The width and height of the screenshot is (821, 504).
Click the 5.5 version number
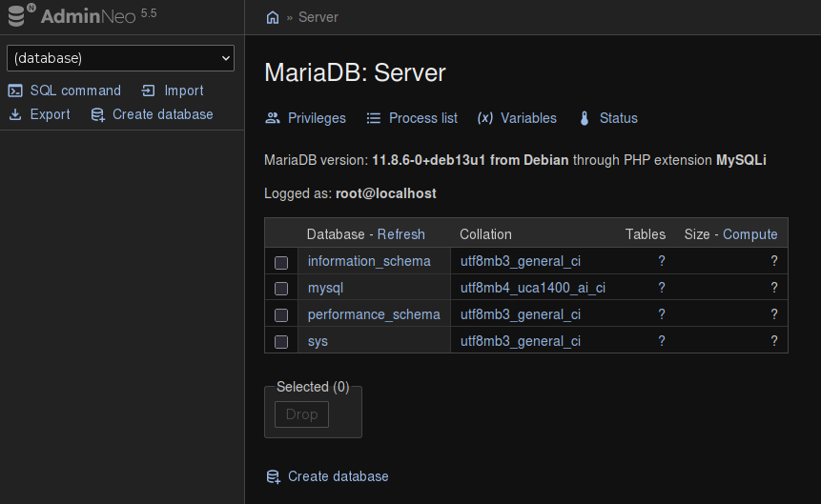pos(149,13)
